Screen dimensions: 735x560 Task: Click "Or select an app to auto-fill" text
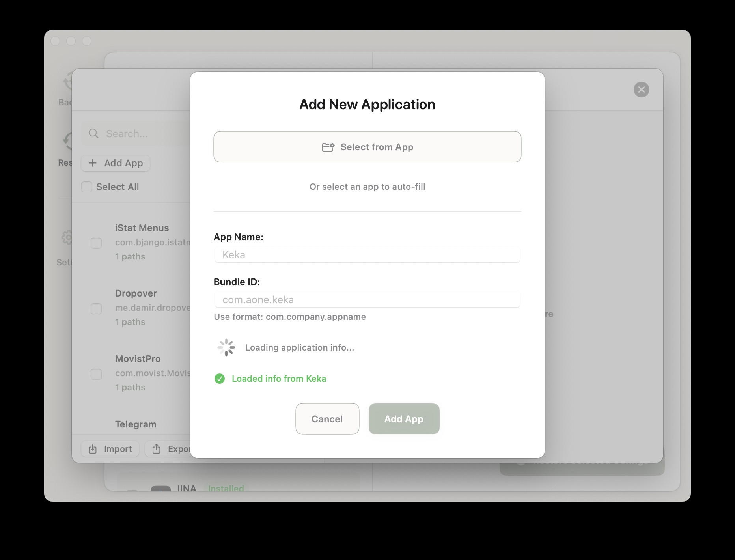coord(367,187)
